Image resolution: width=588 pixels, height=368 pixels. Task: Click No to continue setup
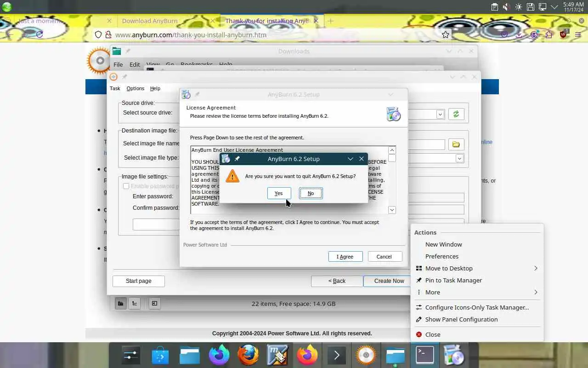[x=311, y=193]
